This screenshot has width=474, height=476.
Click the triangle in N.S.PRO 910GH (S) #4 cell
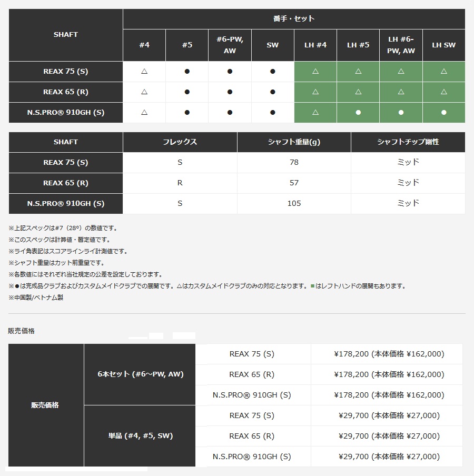coord(144,112)
